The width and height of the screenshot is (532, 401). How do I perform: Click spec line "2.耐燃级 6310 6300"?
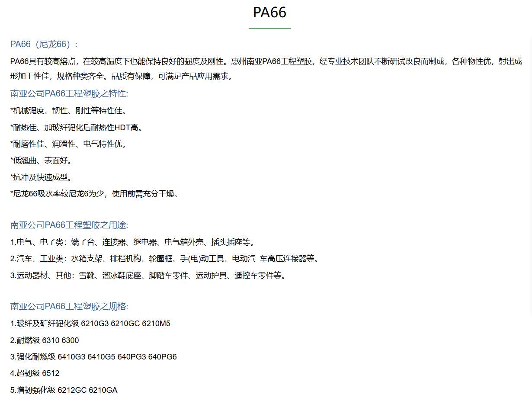(x=45, y=340)
